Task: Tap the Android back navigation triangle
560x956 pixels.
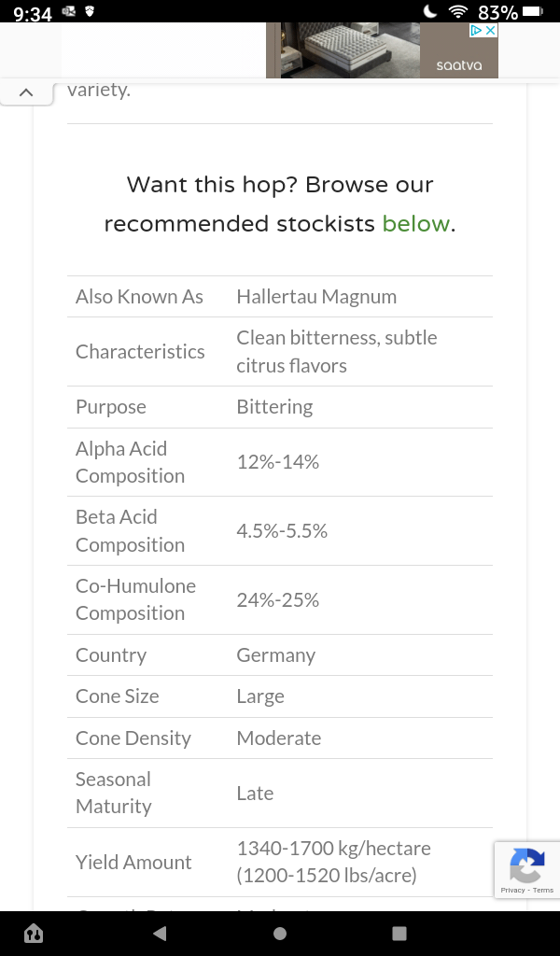Action: 160,933
